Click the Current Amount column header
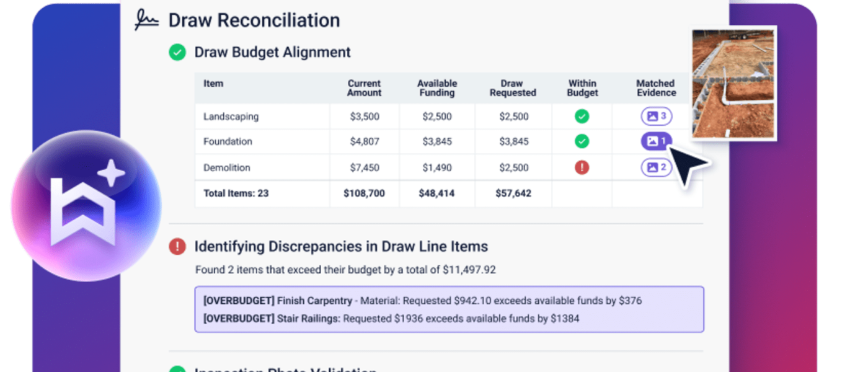The image size is (868, 372). point(364,88)
